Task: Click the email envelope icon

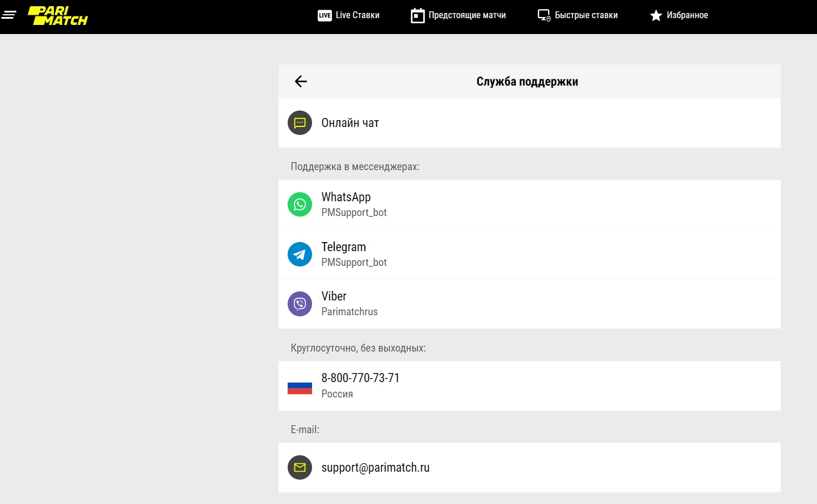Action: point(300,468)
